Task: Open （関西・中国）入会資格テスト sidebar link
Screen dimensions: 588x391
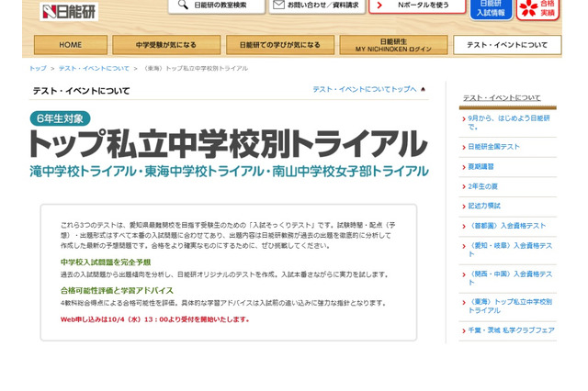Action: [x=510, y=278]
